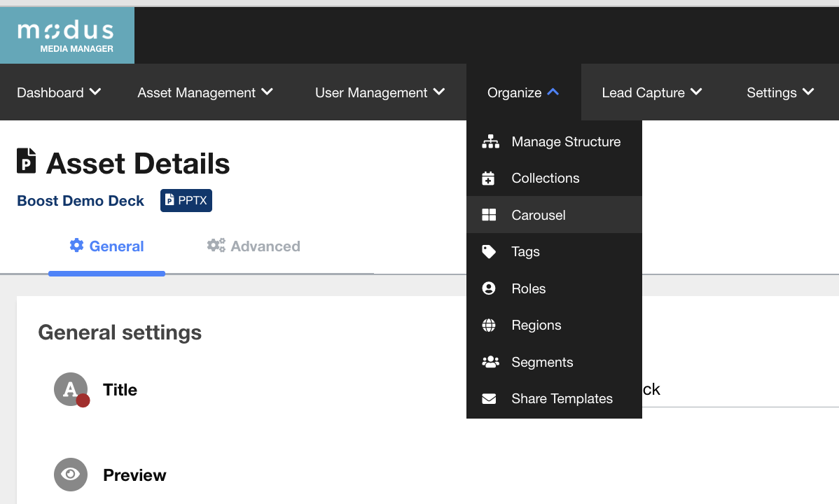Switch to the Advanced tab

tap(254, 246)
